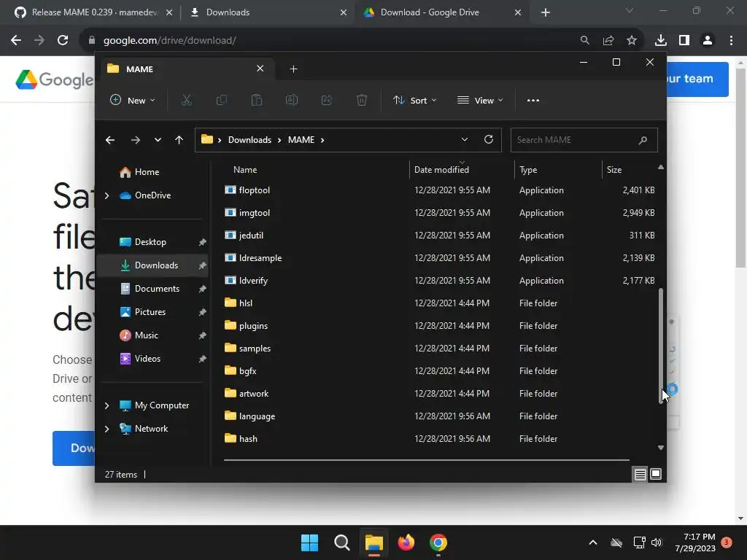Click the search magnifier in Search MAME box
This screenshot has width=747, height=560.
pos(643,140)
